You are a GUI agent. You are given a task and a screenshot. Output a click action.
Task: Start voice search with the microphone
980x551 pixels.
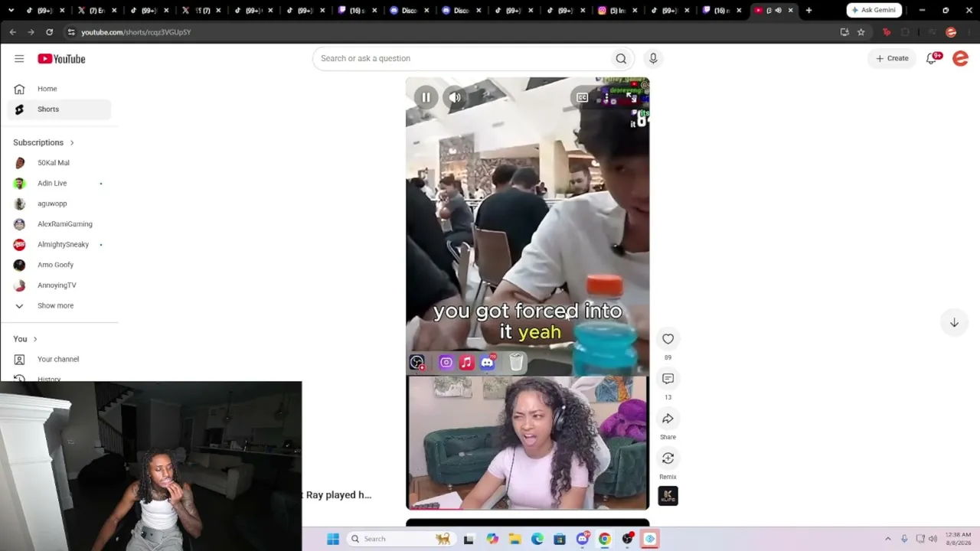pos(653,58)
